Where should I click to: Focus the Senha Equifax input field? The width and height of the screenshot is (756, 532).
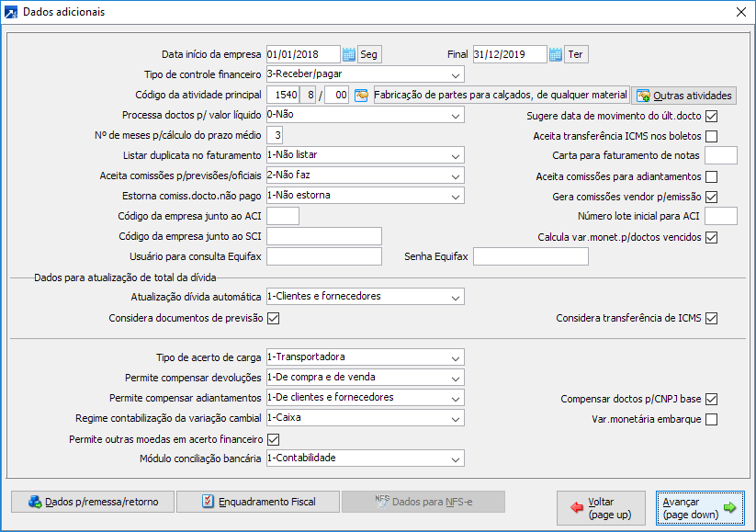tap(530, 256)
